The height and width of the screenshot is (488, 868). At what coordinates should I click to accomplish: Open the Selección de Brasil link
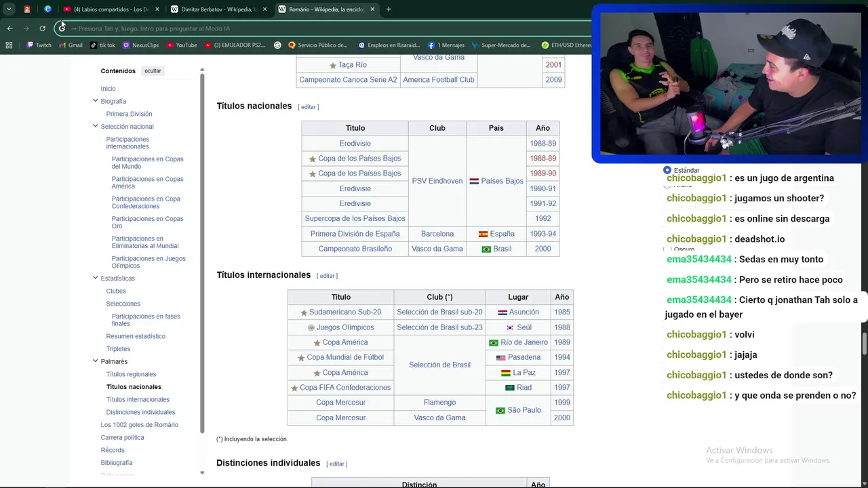click(x=439, y=365)
